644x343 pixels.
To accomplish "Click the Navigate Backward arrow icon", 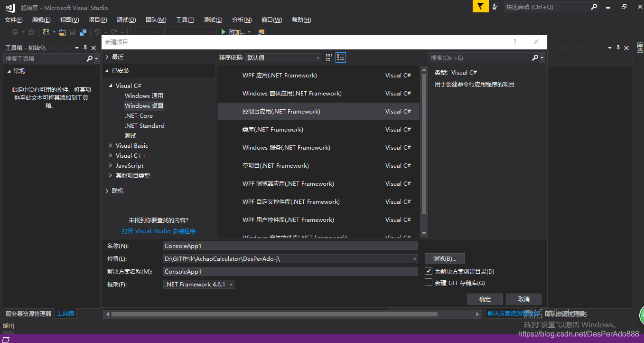I will tap(15, 32).
